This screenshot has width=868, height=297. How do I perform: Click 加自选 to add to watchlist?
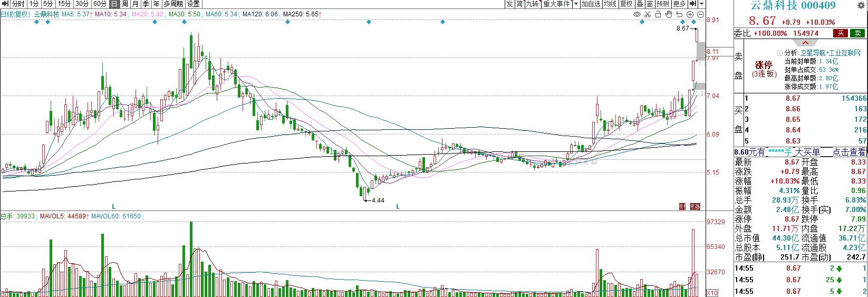591,4
